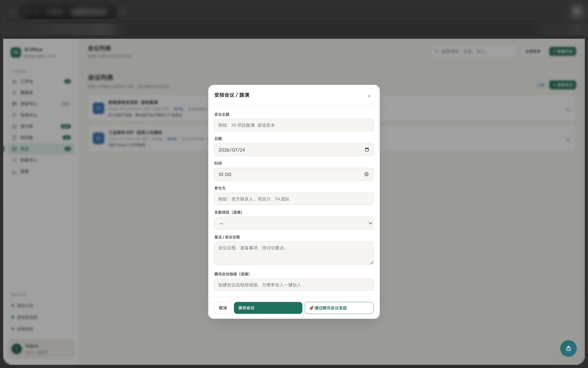Open the floating robot assistant button

click(568, 348)
